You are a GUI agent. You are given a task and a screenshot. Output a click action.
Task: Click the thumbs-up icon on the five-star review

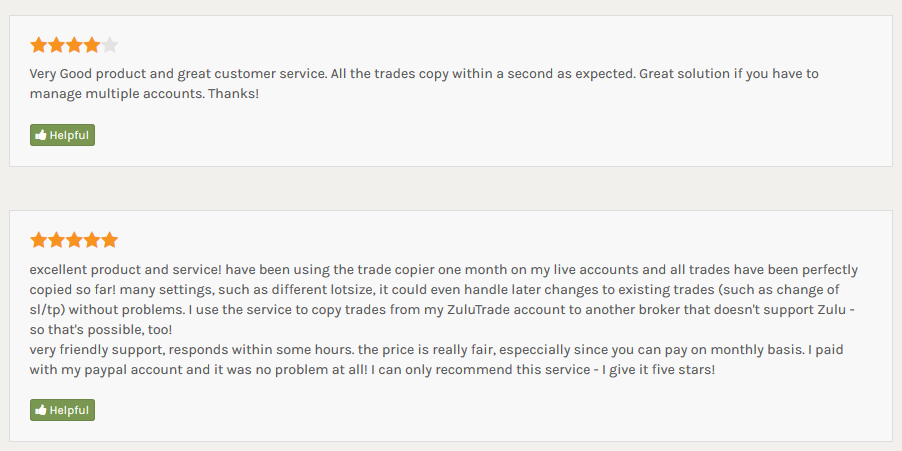[x=40, y=410]
